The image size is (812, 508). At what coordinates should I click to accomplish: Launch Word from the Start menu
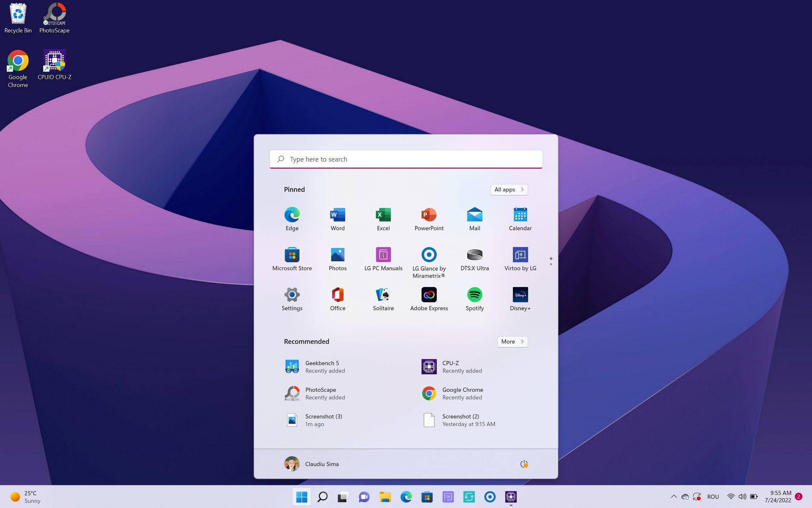(337, 219)
